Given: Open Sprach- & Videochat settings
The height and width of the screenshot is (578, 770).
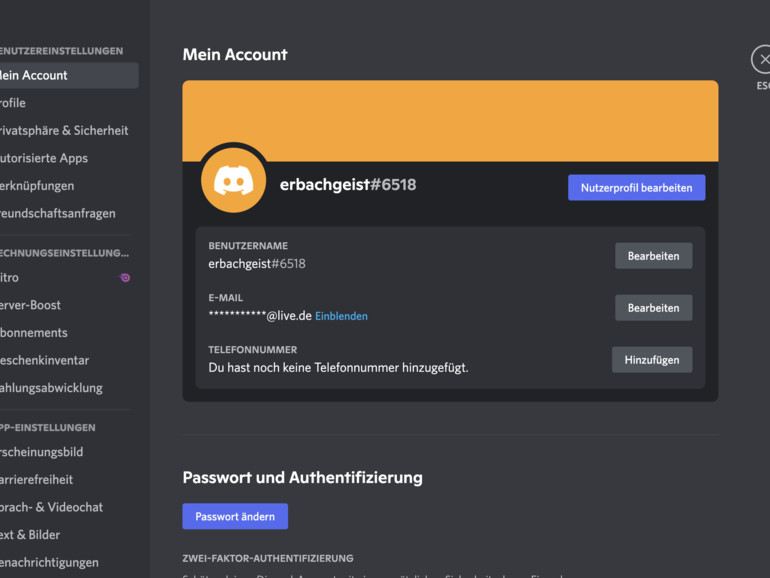Looking at the screenshot, I should [69, 507].
